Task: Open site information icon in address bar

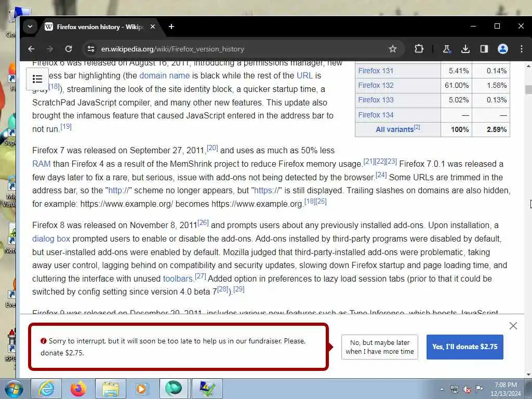Action: pyautogui.click(x=90, y=49)
